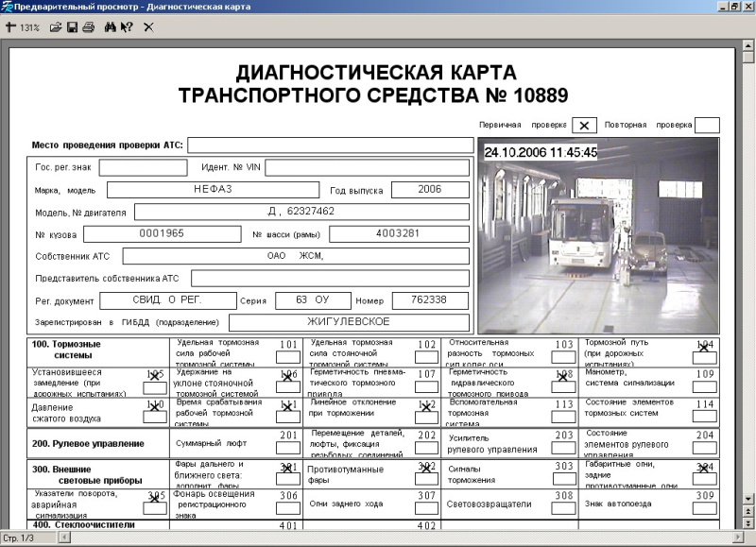Activate context help with the arrow-question icon
This screenshot has width=756, height=547.
(x=127, y=28)
